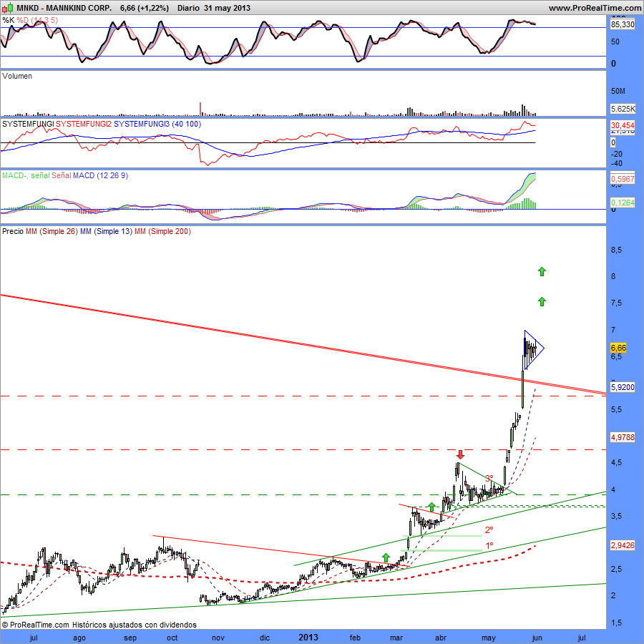Click the 31 may 2013 date label
This screenshot has height=644, width=644.
pyautogui.click(x=227, y=8)
